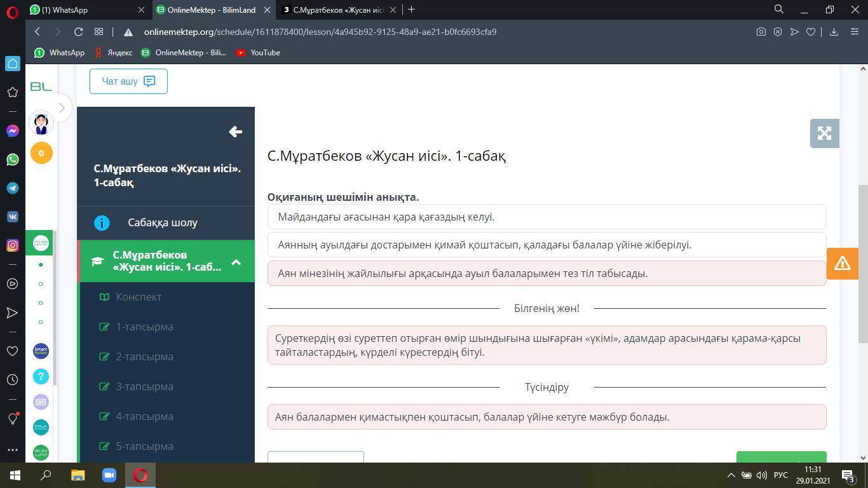Click the orange points counter showing 0
Image resolution: width=868 pixels, height=488 pixels.
[x=41, y=153]
